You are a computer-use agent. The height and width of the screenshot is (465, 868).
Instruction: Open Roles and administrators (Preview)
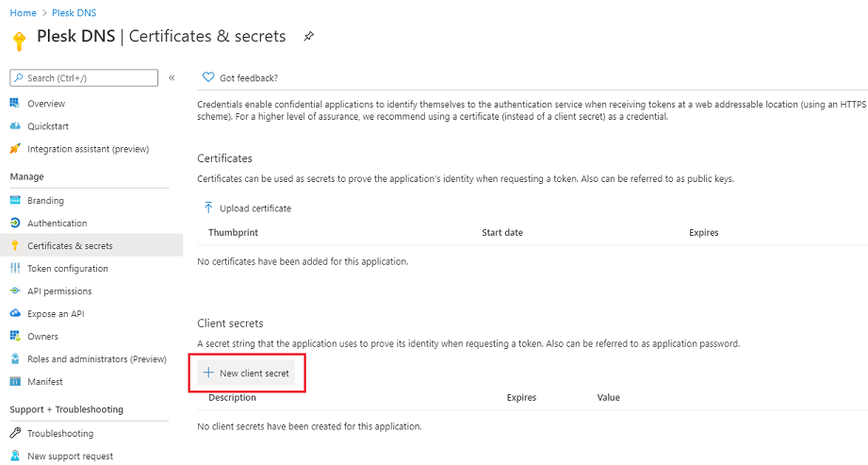pyautogui.click(x=96, y=358)
